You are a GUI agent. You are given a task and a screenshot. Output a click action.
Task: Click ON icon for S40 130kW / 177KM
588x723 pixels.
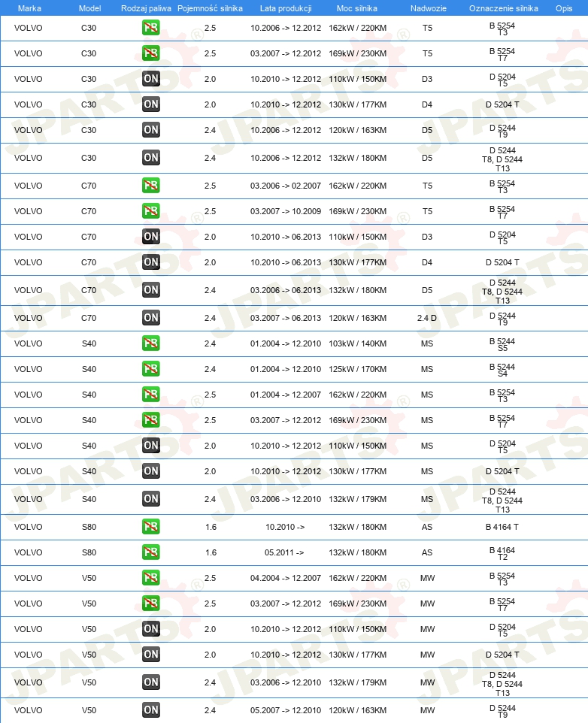(x=151, y=471)
